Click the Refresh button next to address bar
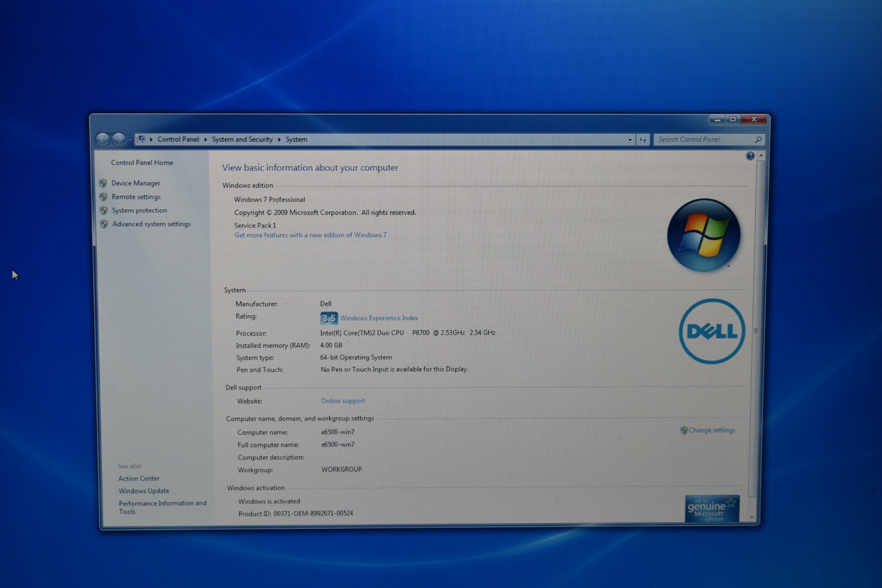The width and height of the screenshot is (882, 588). tap(643, 140)
